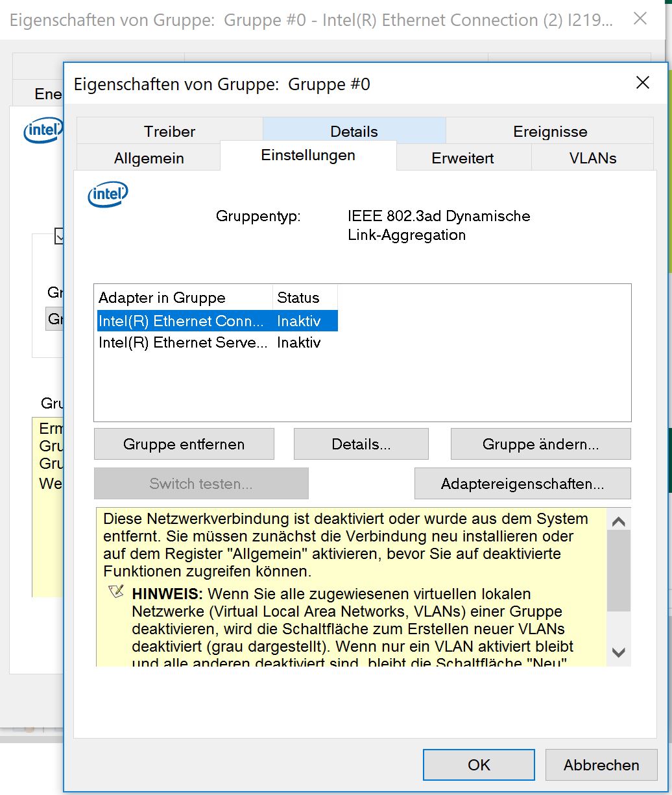Screen dimensions: 672x795
Task: Click the Gruppe ändern... button
Action: click(540, 444)
